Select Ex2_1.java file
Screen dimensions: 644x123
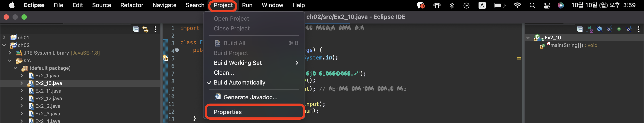pyautogui.click(x=47, y=76)
